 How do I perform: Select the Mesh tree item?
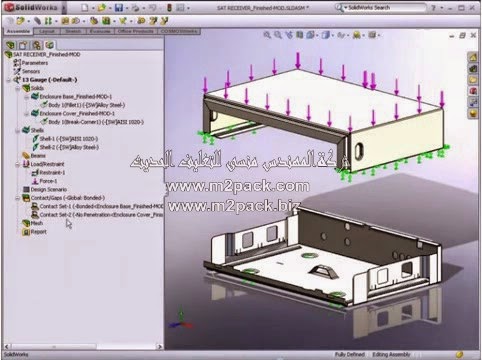[x=33, y=223]
